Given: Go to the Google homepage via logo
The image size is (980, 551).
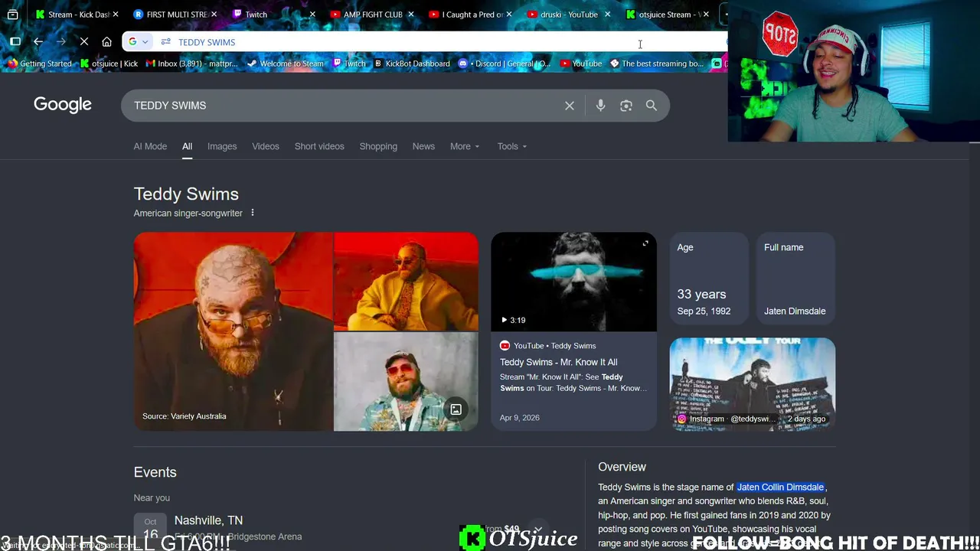Looking at the screenshot, I should [63, 105].
